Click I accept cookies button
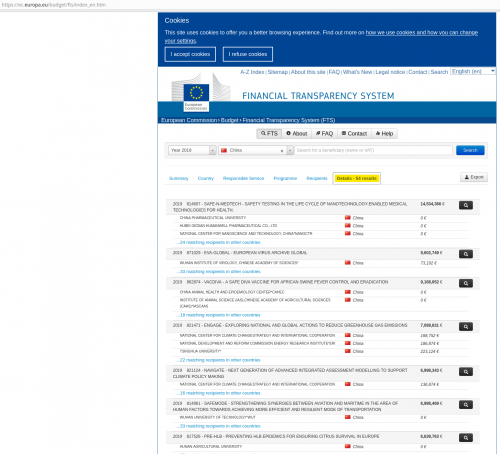The image size is (500, 454). pos(190,54)
